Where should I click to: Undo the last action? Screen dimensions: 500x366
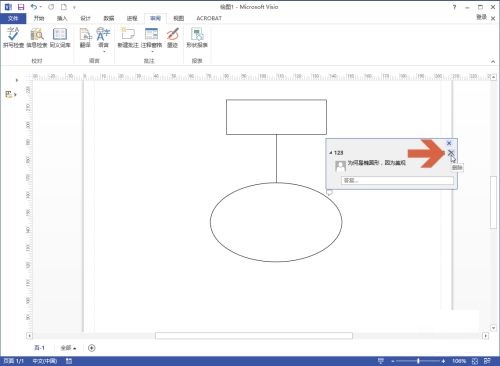click(34, 7)
